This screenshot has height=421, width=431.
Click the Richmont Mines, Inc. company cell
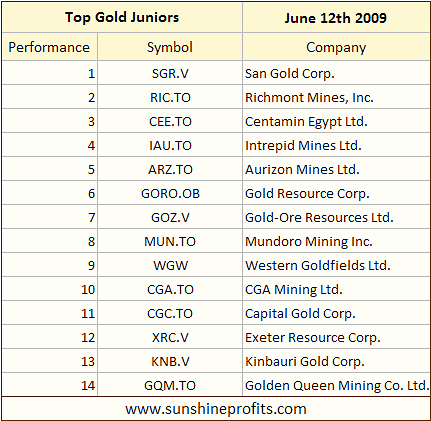coord(336,97)
